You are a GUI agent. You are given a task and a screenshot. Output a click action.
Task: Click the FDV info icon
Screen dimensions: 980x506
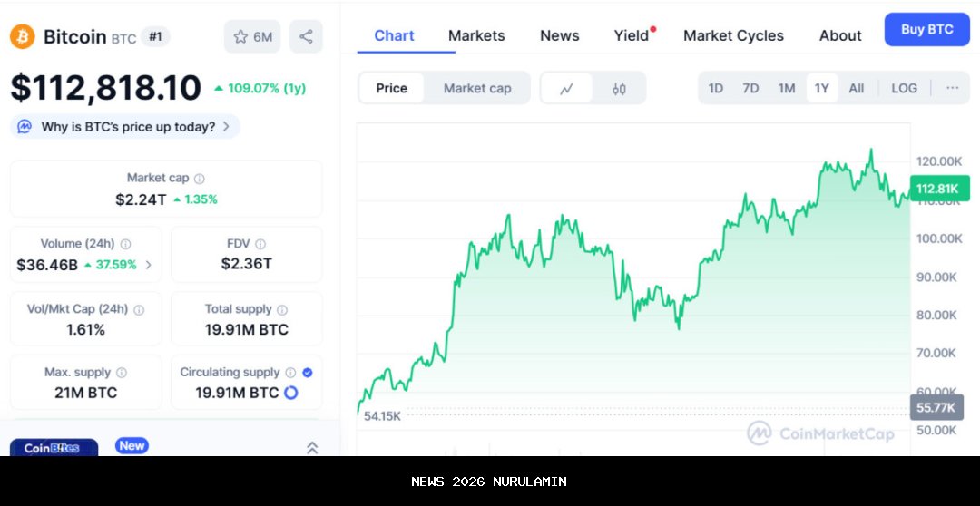point(260,244)
